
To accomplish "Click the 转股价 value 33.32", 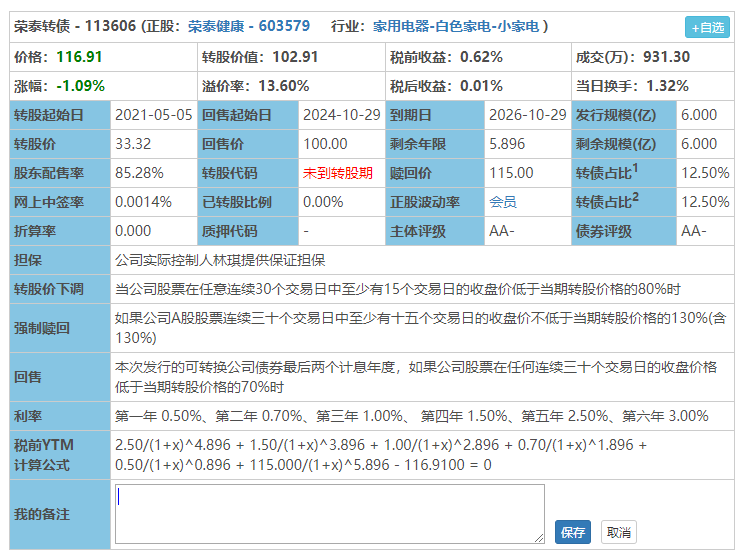I will pos(133,144).
